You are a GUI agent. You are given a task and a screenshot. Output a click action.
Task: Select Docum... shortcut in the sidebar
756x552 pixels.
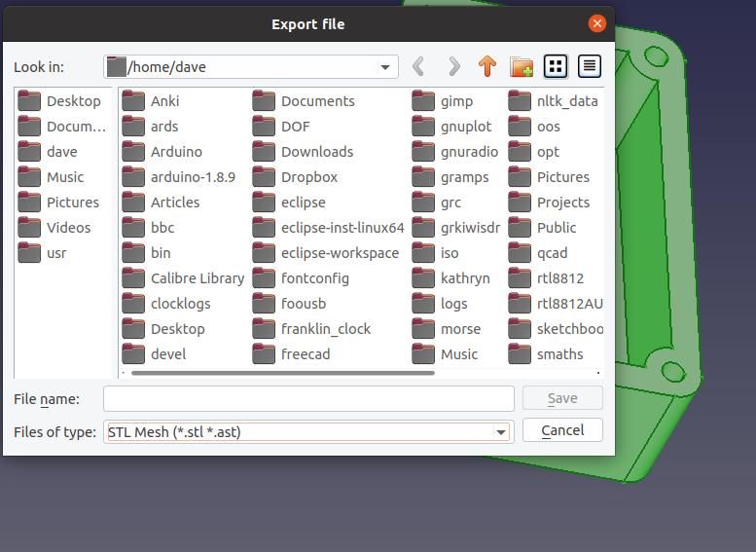point(61,127)
